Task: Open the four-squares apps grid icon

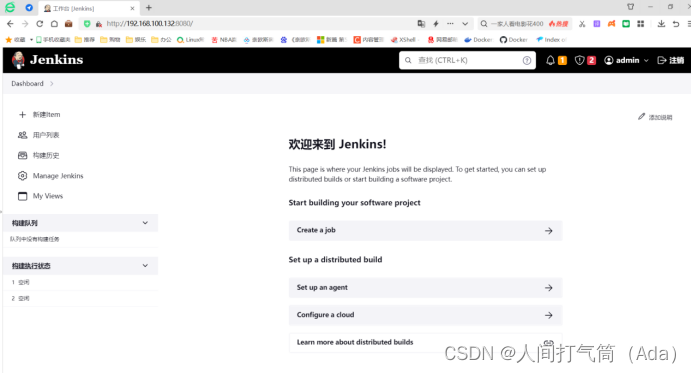Action: pos(640,24)
